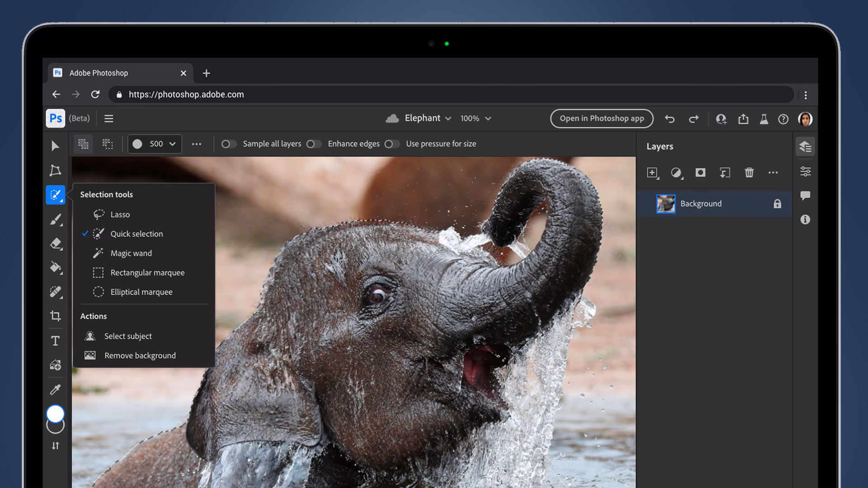This screenshot has width=868, height=488.
Task: Turn on Enhance edges
Action: 314,144
